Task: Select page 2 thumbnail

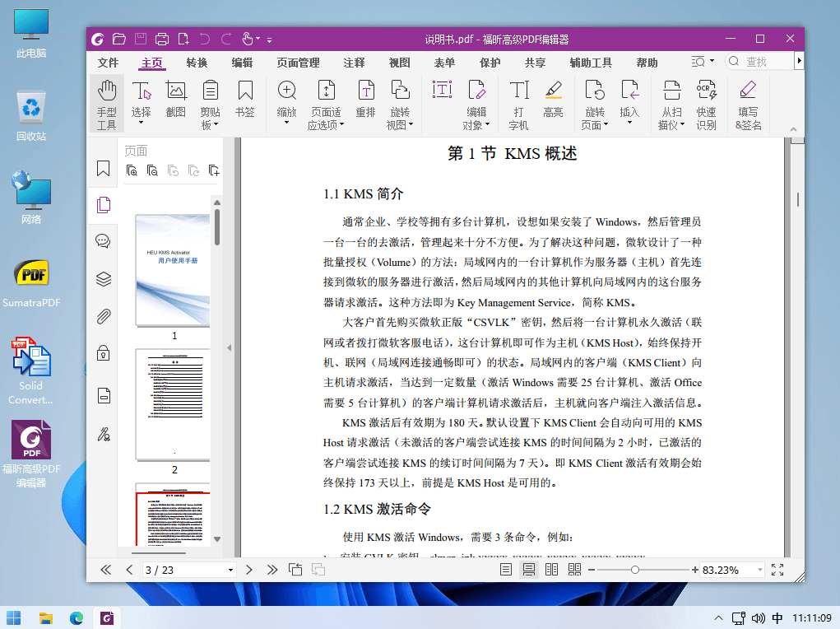Action: 173,404
